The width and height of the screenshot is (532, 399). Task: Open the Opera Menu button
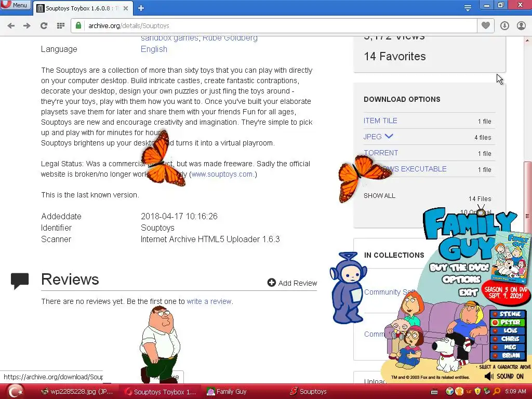click(x=15, y=5)
